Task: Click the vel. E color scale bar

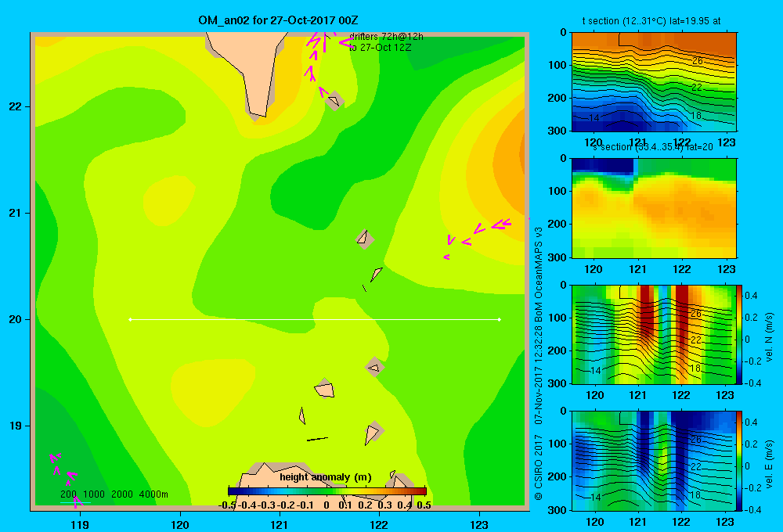Action: coord(739,461)
